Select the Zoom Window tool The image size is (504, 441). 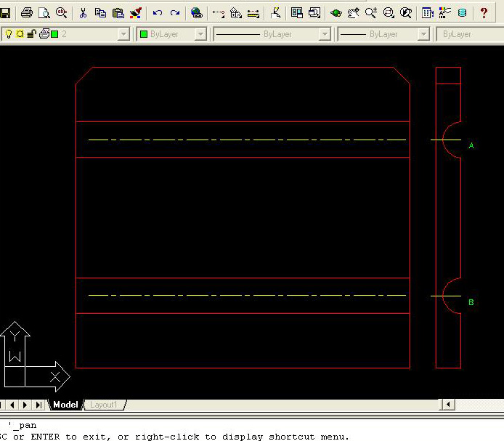(x=389, y=13)
